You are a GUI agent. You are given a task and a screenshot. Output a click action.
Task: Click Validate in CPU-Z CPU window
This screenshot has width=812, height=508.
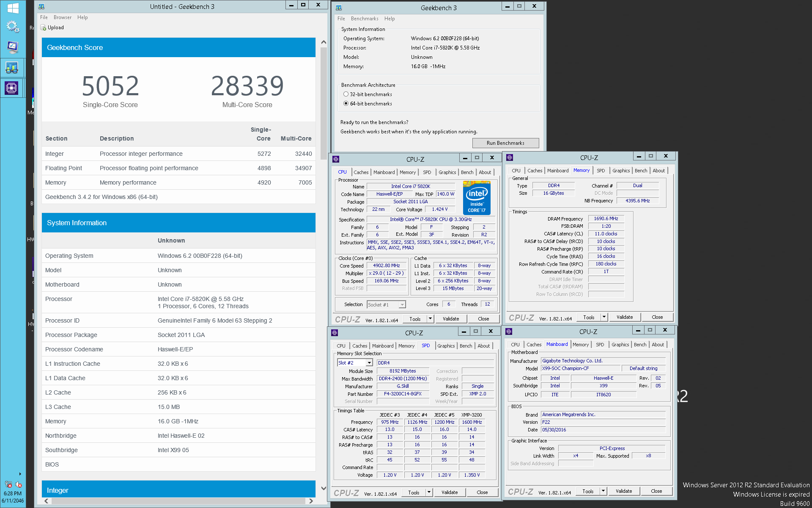(x=451, y=319)
